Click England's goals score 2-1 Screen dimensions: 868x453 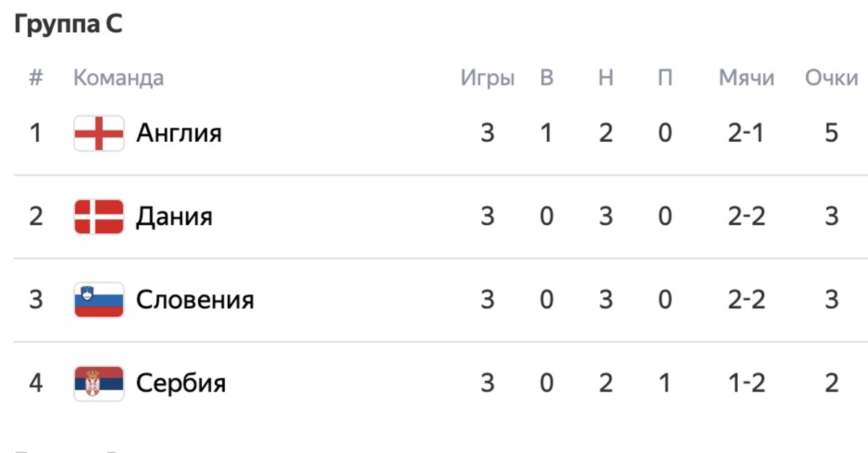pyautogui.click(x=746, y=133)
